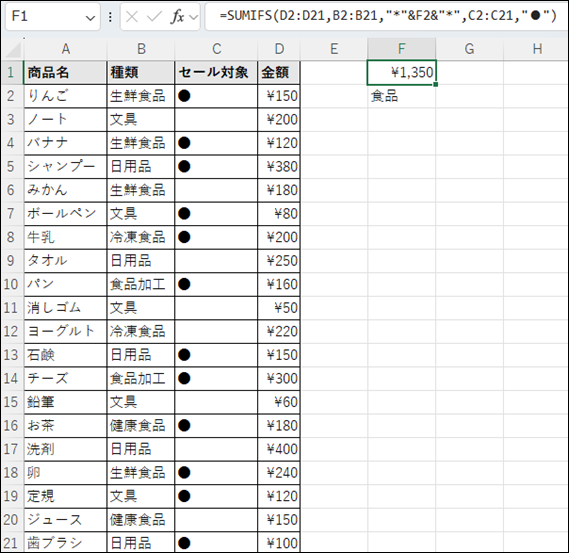Select the 食品加工 cell in パン row

pyautogui.click(x=141, y=284)
